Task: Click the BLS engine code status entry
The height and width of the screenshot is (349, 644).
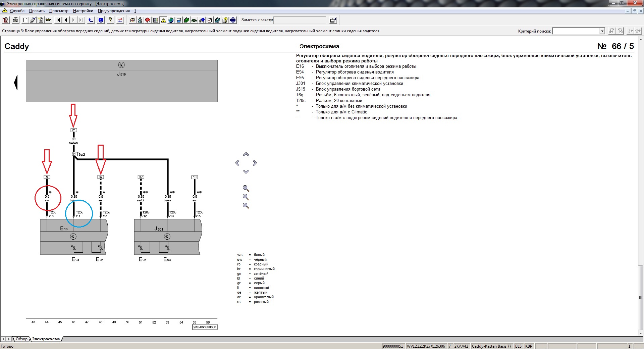Action: (519, 346)
